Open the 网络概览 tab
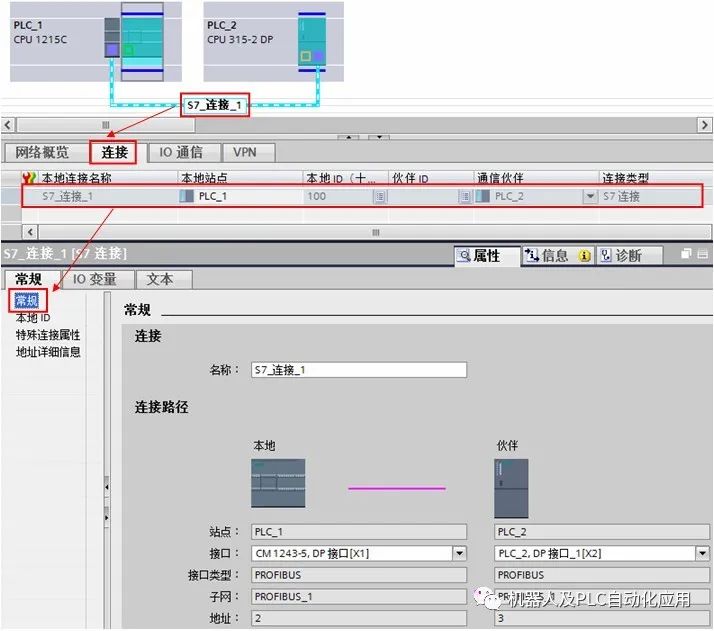 click(x=42, y=152)
